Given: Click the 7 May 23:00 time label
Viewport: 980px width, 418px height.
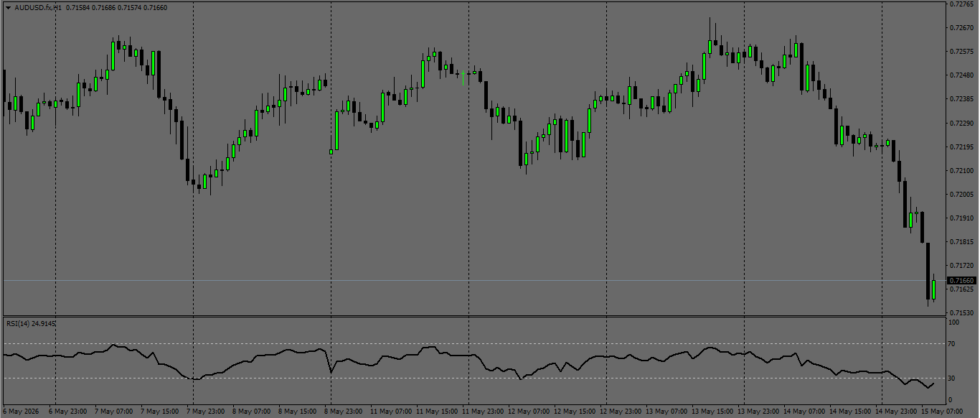Looking at the screenshot, I should coord(205,412).
